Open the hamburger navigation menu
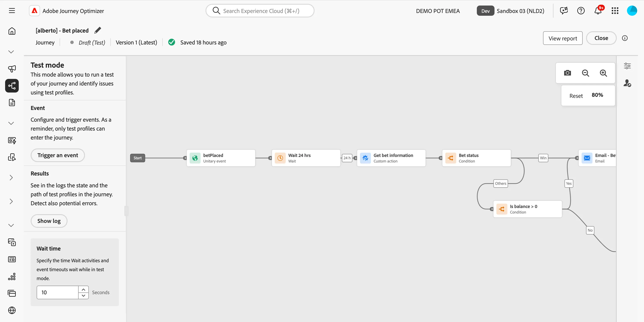 pos(12,11)
